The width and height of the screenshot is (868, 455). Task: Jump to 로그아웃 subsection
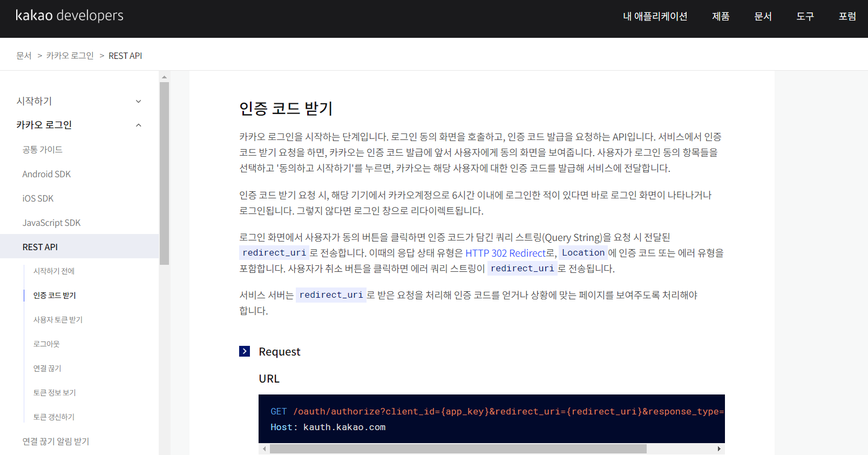click(46, 344)
